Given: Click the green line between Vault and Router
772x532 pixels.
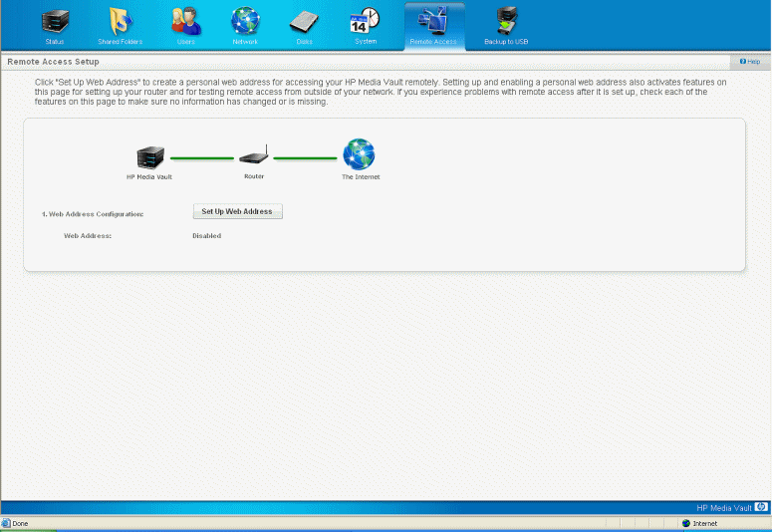Looking at the screenshot, I should [201, 157].
